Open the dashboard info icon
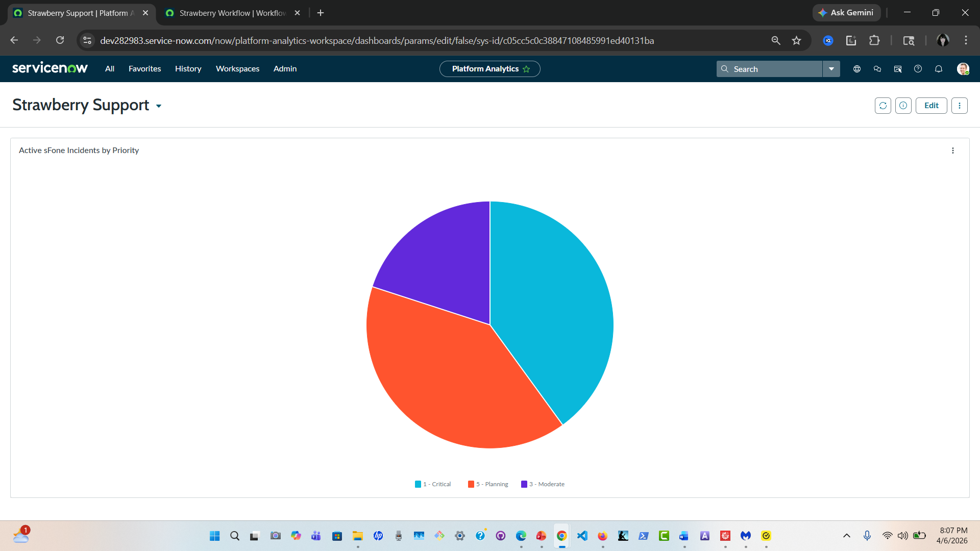 [903, 106]
